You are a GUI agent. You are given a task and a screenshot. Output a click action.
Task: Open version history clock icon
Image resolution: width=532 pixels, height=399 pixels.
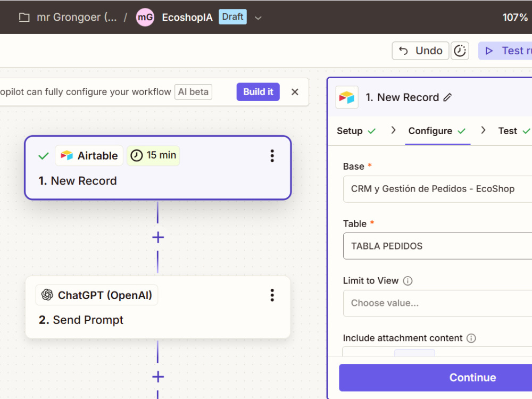pos(460,51)
